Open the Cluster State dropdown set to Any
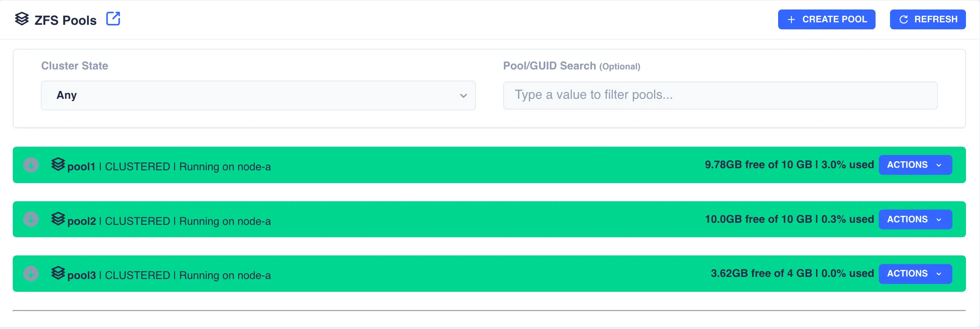The width and height of the screenshot is (980, 329). [258, 95]
